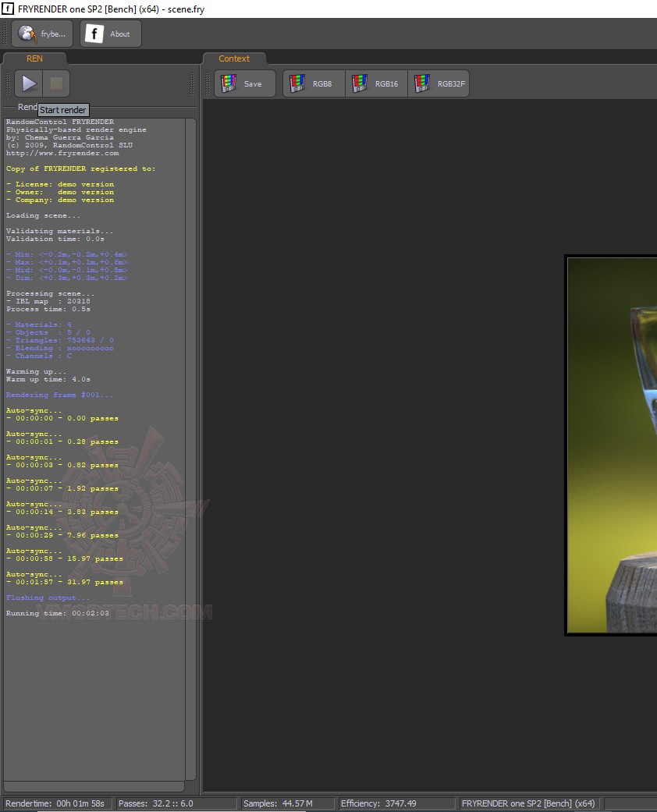Click the 'IBL map : 20318' log line
Screen dimensions: 657x812
[x=48, y=301]
